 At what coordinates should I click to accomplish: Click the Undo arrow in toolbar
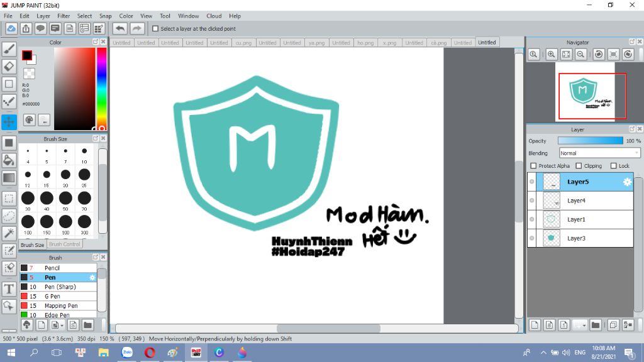pyautogui.click(x=120, y=29)
